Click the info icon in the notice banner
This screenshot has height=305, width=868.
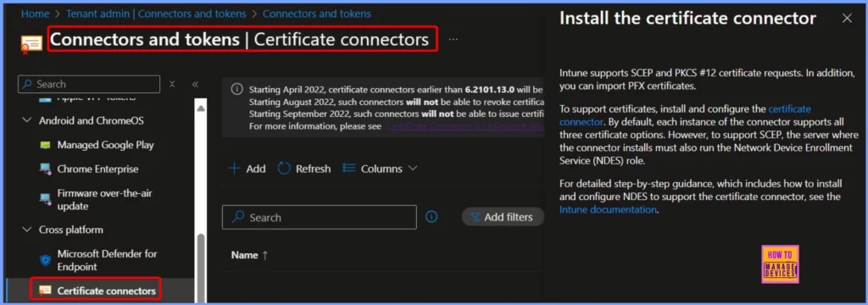(x=236, y=89)
